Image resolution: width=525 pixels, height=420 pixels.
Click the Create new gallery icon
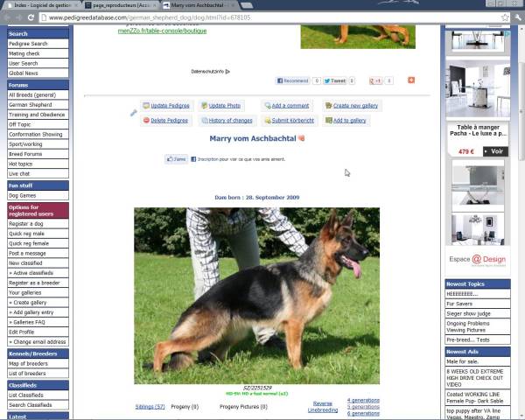point(328,106)
